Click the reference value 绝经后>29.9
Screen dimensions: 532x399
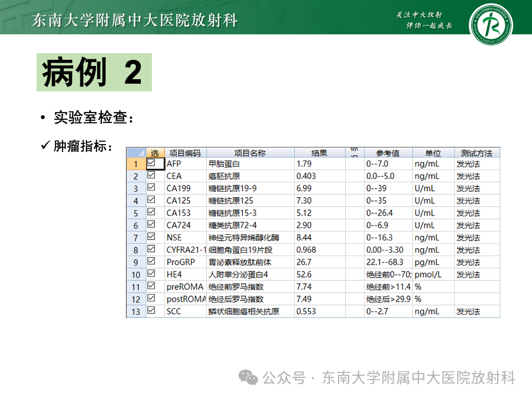point(388,299)
